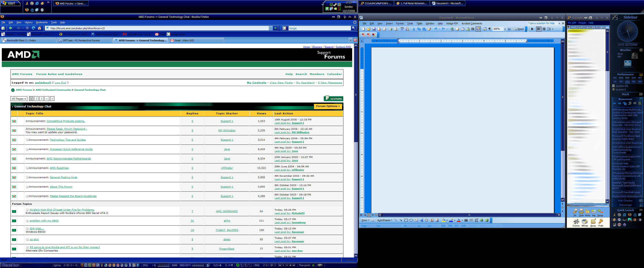Click the Undo arrow icon in Word
The height and width of the screenshot is (268, 644).
point(436,29)
